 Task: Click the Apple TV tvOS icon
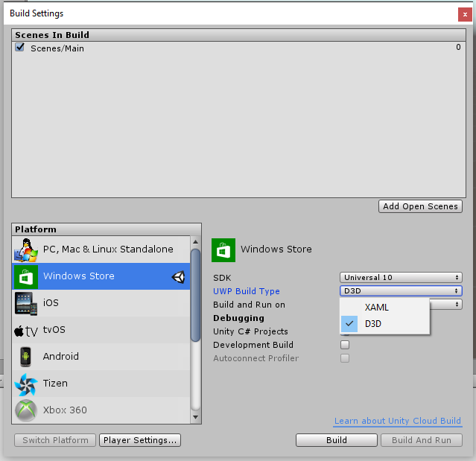pos(26,331)
